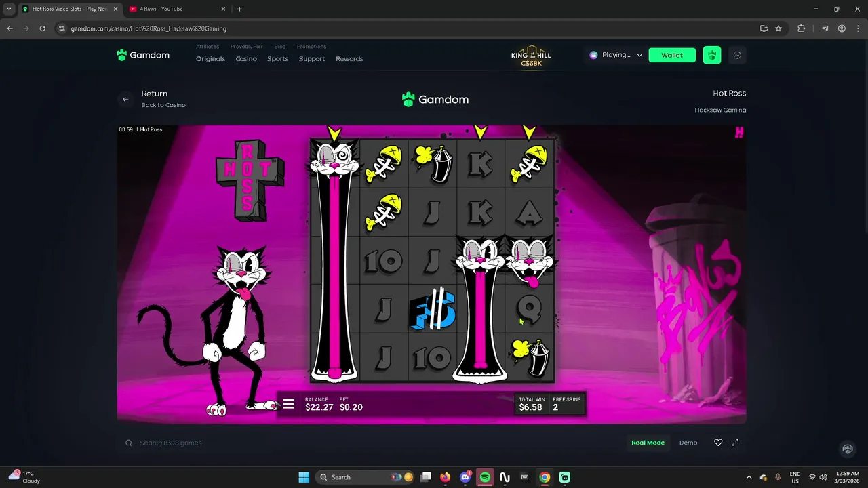Click the Hacksaw H logo in game corner

click(739, 132)
